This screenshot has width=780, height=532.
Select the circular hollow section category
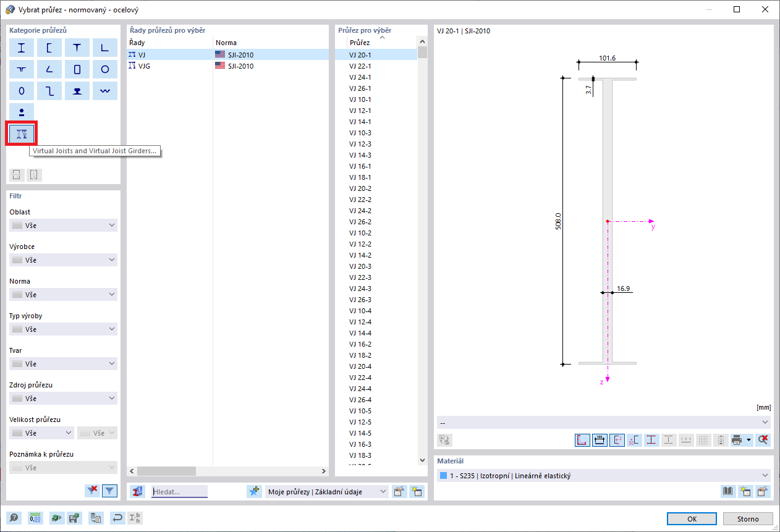pyautogui.click(x=105, y=70)
